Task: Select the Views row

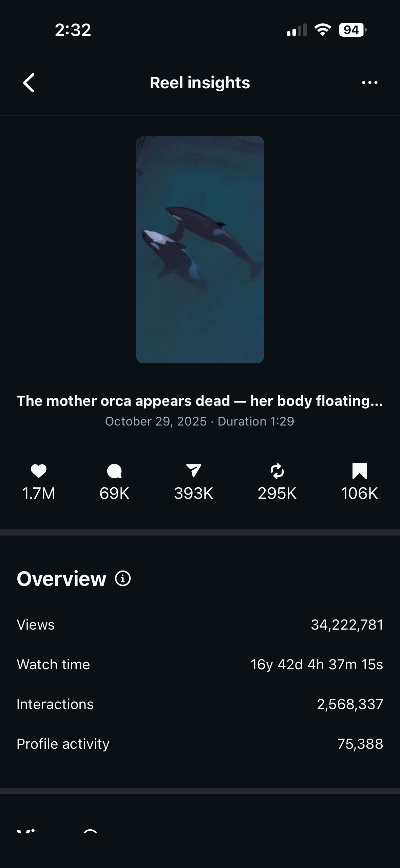Action: pyautogui.click(x=200, y=625)
